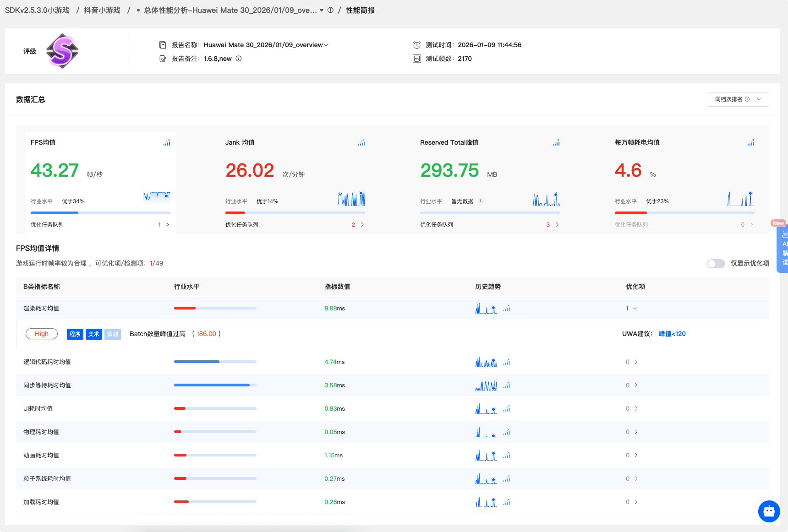788x532 pixels.
Task: Go to SDKv2.5.3.0小游戏 breadcrumb
Action: (37, 10)
